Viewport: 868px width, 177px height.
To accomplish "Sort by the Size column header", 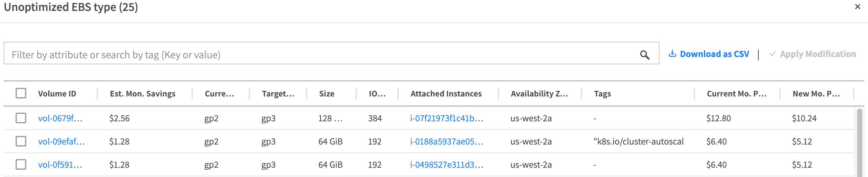I will click(326, 93).
